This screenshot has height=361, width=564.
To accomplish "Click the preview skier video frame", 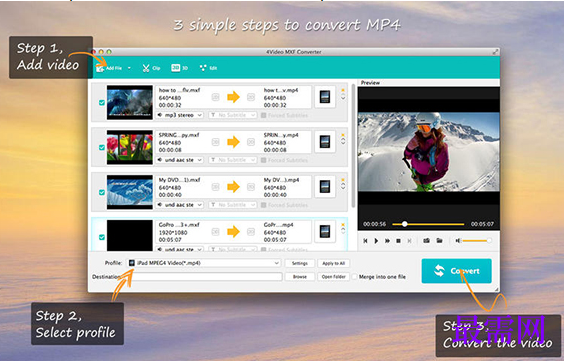I will pos(429,152).
